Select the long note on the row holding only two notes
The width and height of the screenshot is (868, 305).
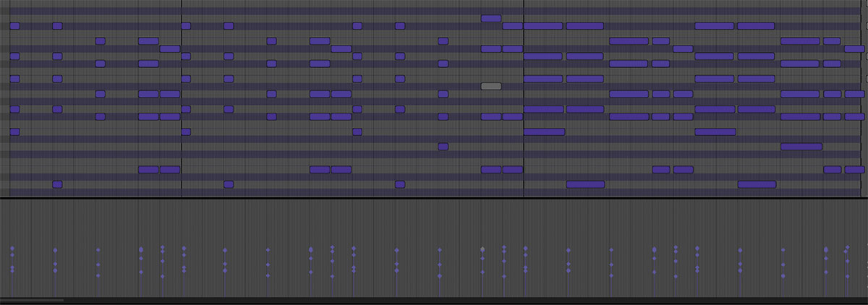(801, 147)
